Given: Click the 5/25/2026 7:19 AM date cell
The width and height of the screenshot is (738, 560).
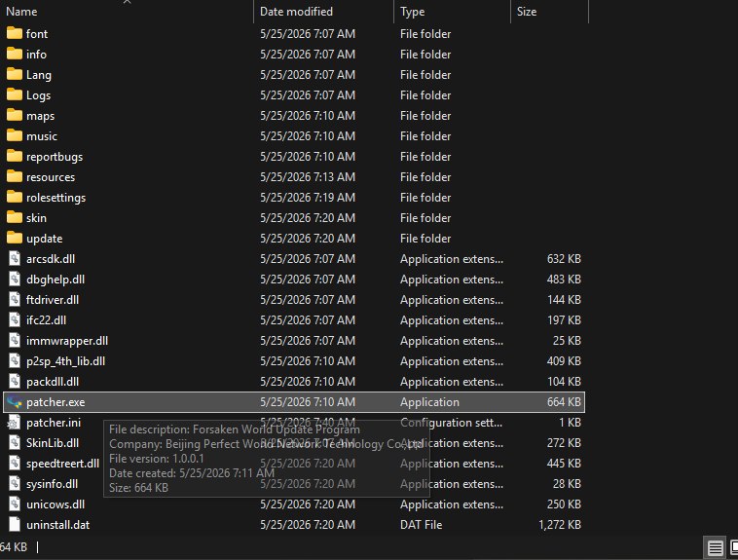Looking at the screenshot, I should pos(308,198).
